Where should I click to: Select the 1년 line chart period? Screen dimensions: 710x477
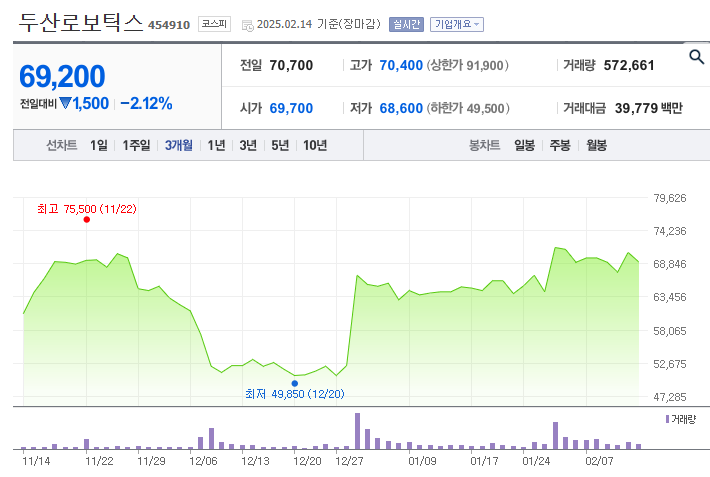(x=216, y=145)
